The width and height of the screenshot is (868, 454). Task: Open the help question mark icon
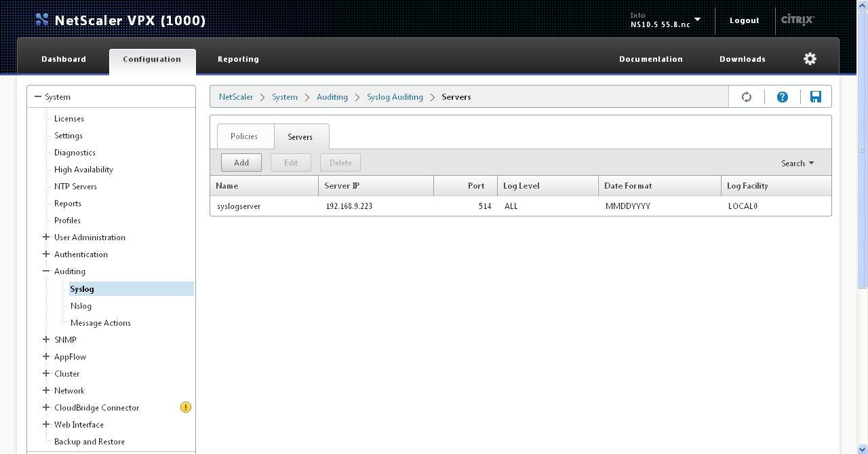[x=783, y=97]
